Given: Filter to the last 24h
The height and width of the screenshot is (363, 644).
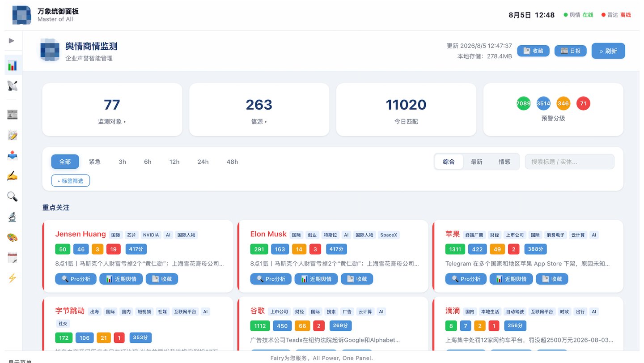Looking at the screenshot, I should tap(203, 162).
